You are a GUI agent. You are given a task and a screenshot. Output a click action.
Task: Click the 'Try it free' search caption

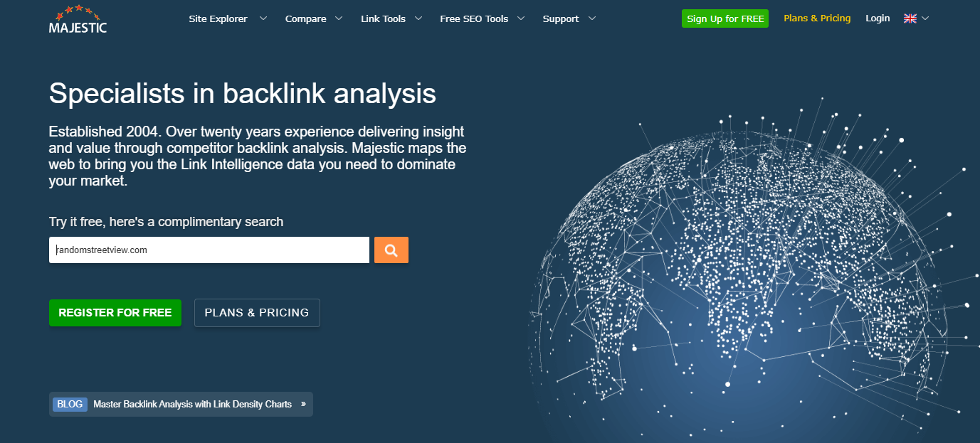tap(166, 222)
